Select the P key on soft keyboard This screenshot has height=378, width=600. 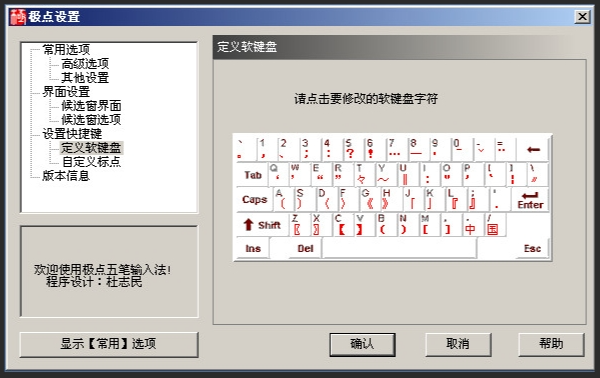[x=474, y=175]
